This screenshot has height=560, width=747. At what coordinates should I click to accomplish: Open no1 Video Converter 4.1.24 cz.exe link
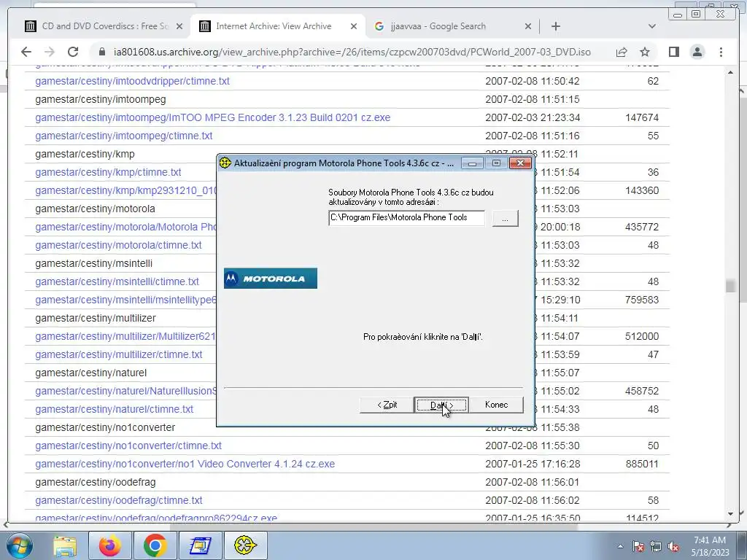[x=185, y=464]
